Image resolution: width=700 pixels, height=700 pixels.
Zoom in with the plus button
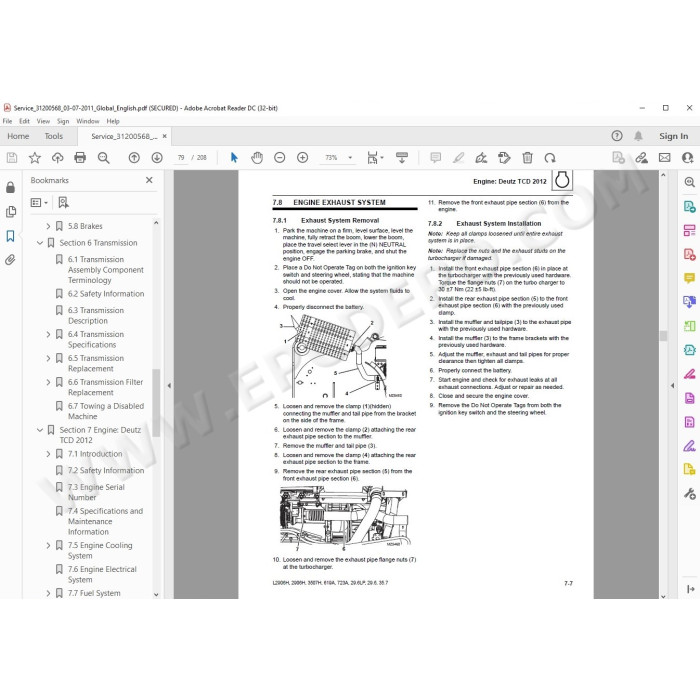303,158
